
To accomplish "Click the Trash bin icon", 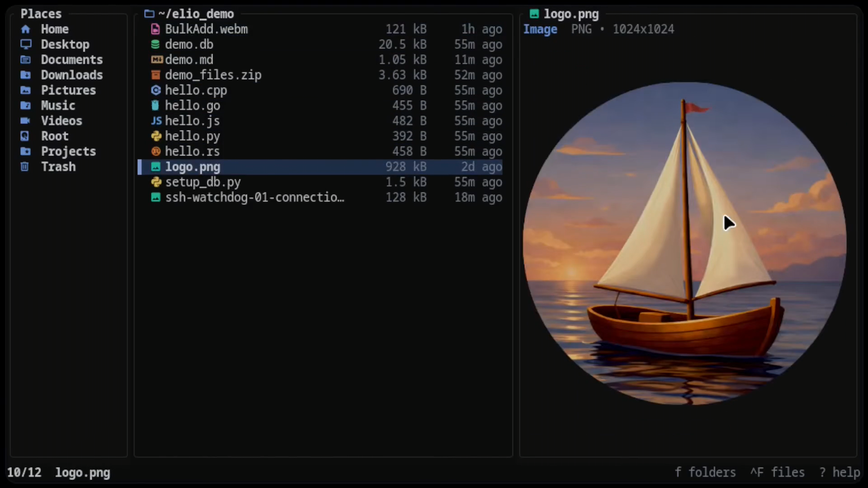I will 25,167.
